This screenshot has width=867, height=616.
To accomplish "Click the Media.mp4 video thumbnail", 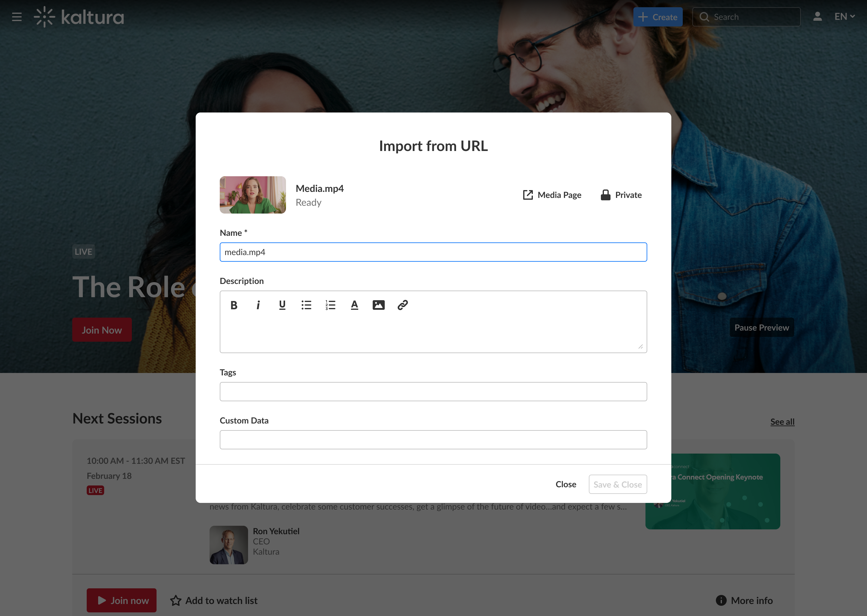I will tap(253, 195).
